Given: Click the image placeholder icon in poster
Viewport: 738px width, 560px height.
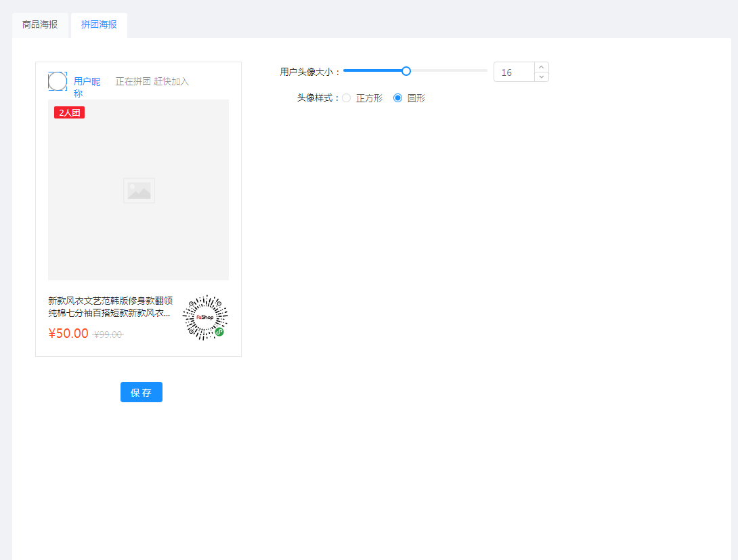Looking at the screenshot, I should 138,190.
